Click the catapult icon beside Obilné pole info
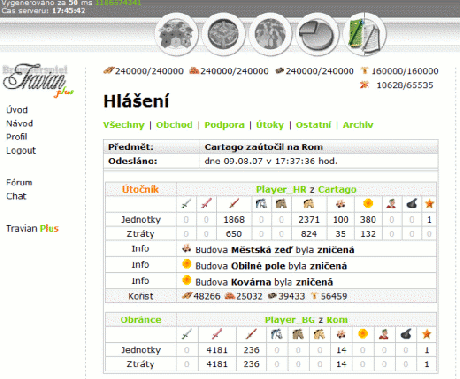Viewport: 460px width, 379px height. click(x=187, y=264)
